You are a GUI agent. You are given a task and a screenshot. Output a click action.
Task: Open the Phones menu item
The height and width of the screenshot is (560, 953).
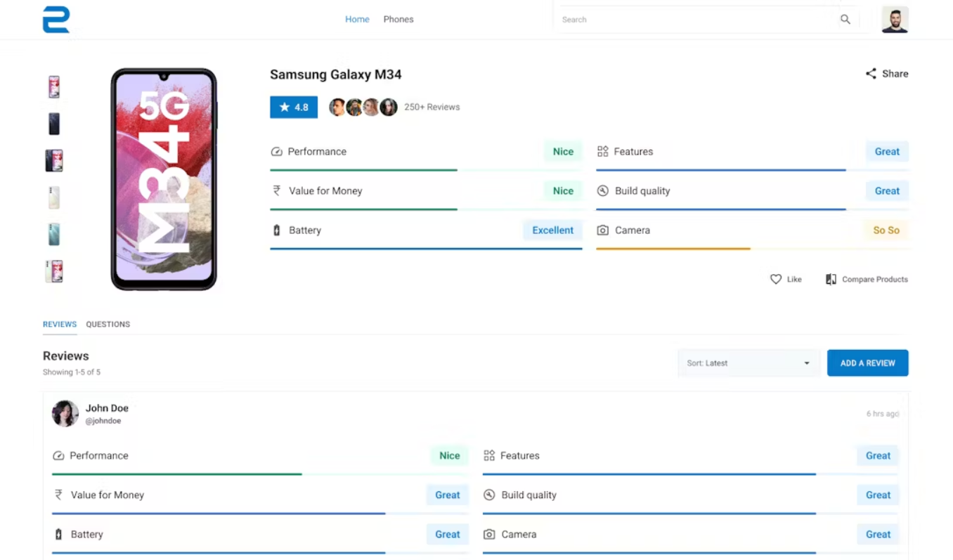click(x=398, y=20)
